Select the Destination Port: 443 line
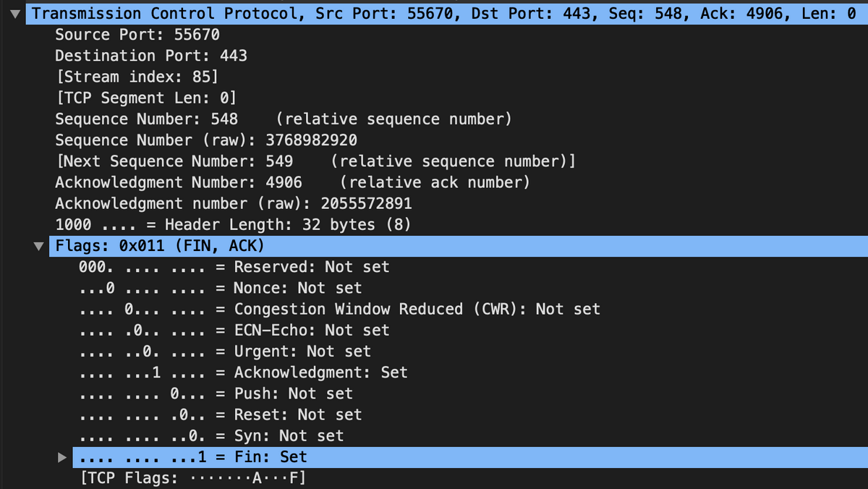 pyautogui.click(x=151, y=56)
